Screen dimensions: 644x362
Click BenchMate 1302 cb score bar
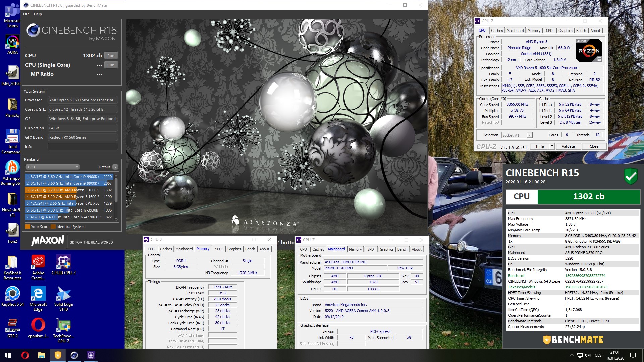pyautogui.click(x=589, y=197)
